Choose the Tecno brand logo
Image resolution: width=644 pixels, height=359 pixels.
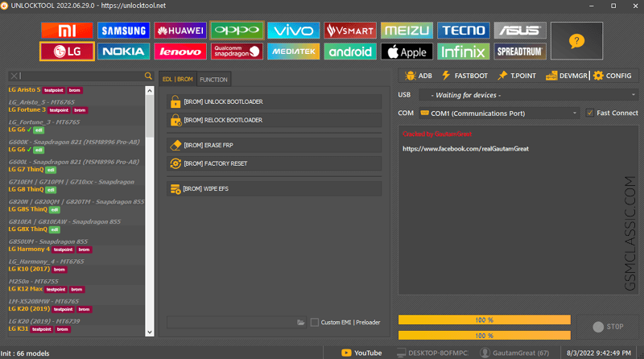[x=464, y=31]
